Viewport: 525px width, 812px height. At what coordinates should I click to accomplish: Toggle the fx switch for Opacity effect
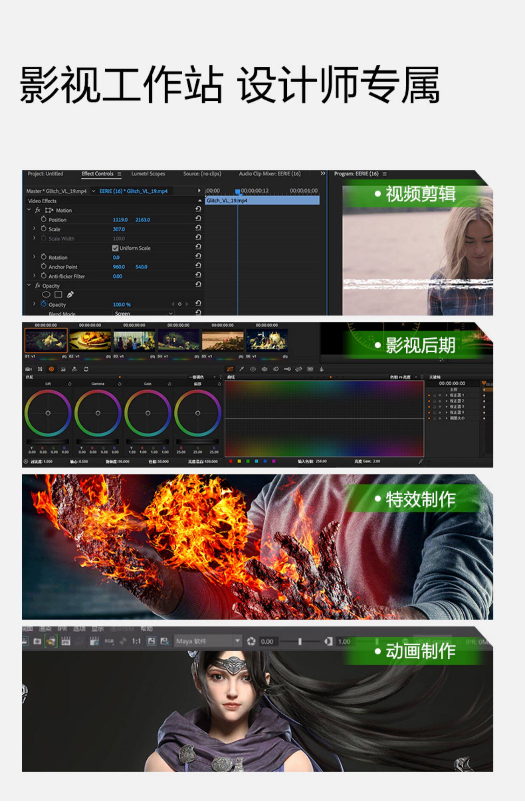click(38, 286)
